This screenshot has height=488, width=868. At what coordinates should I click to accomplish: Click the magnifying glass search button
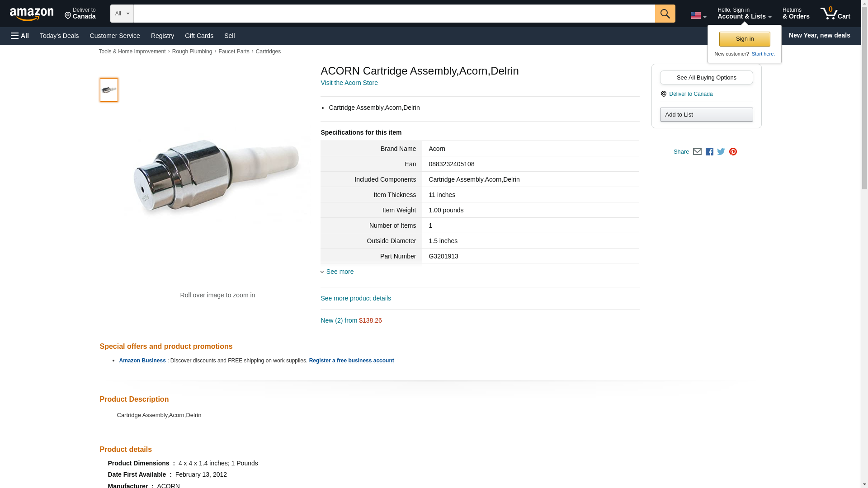665,14
